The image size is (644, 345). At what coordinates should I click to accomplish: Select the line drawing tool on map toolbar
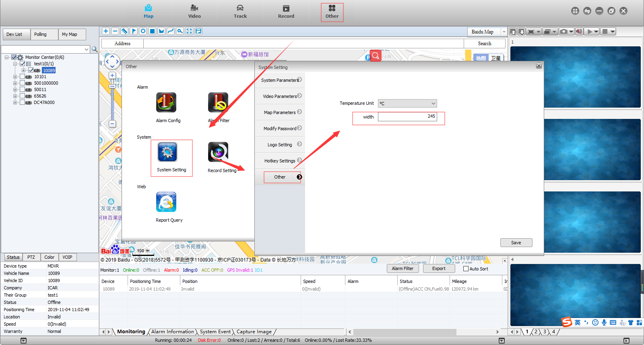171,31
